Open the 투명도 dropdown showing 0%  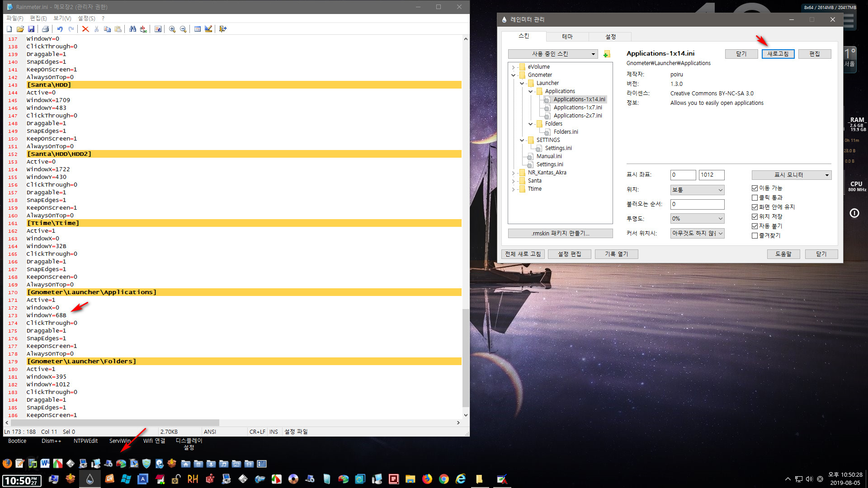697,218
